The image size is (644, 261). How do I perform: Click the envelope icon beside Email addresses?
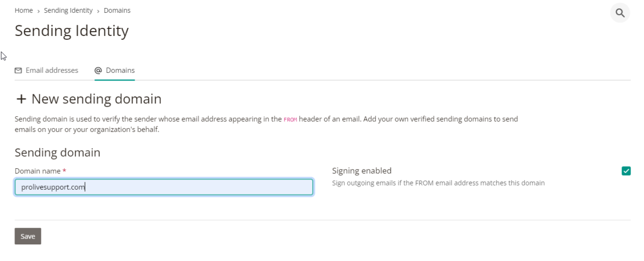18,71
